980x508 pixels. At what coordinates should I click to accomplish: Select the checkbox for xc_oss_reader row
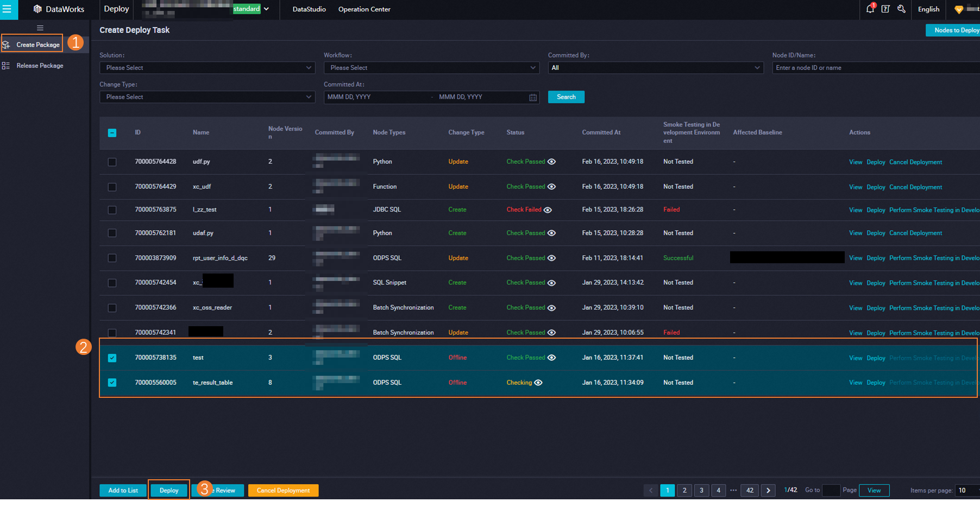(112, 308)
